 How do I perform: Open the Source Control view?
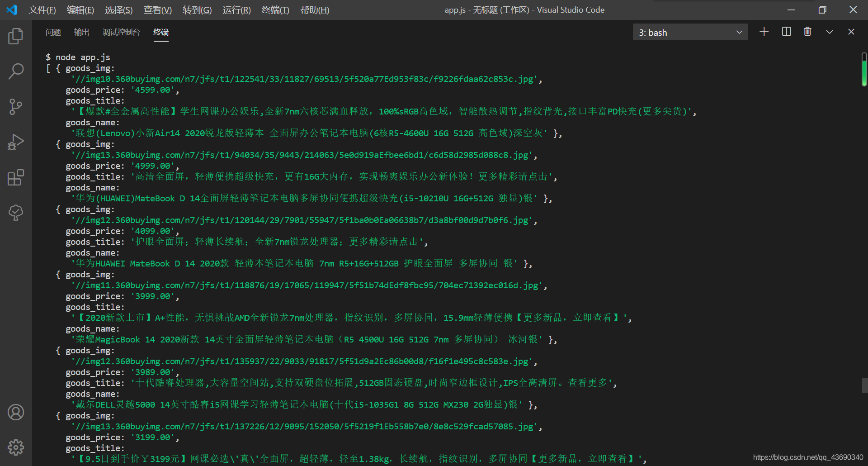[16, 107]
